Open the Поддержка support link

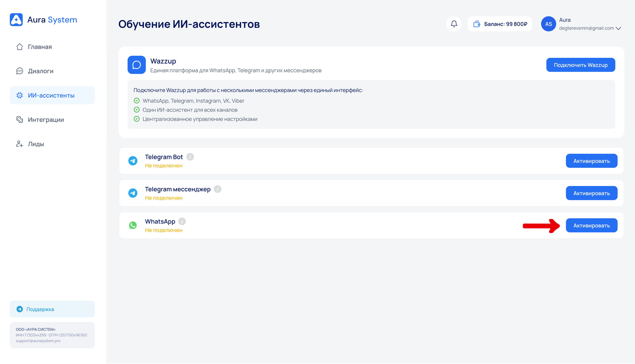pos(40,309)
